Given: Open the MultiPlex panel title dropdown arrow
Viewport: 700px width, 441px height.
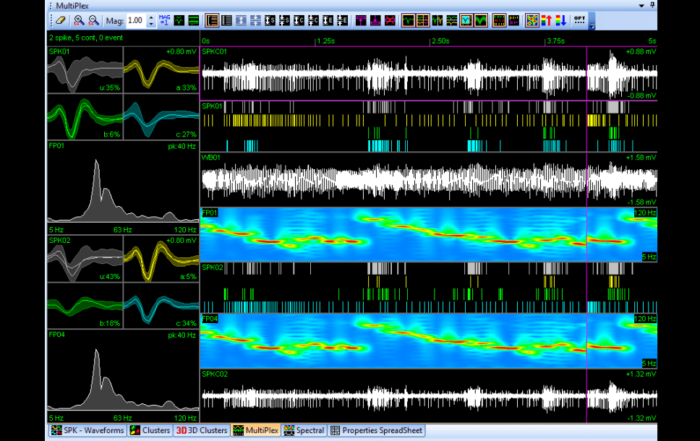Looking at the screenshot, I should pos(642,6).
